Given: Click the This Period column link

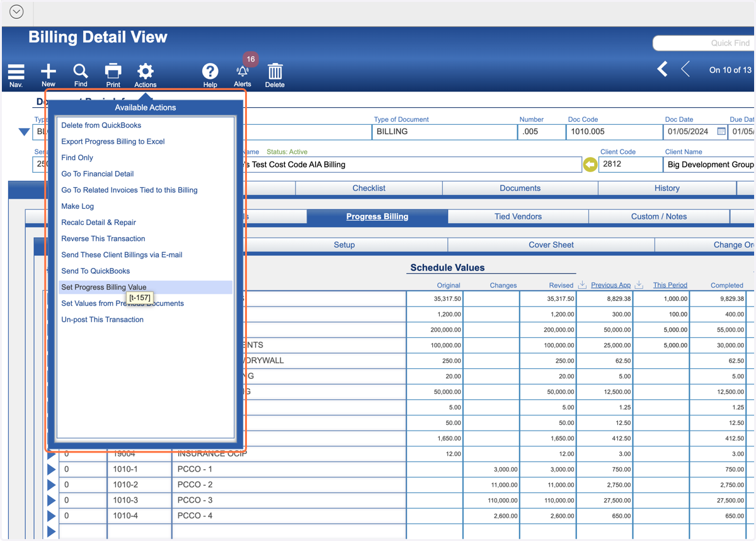Looking at the screenshot, I should pos(670,285).
